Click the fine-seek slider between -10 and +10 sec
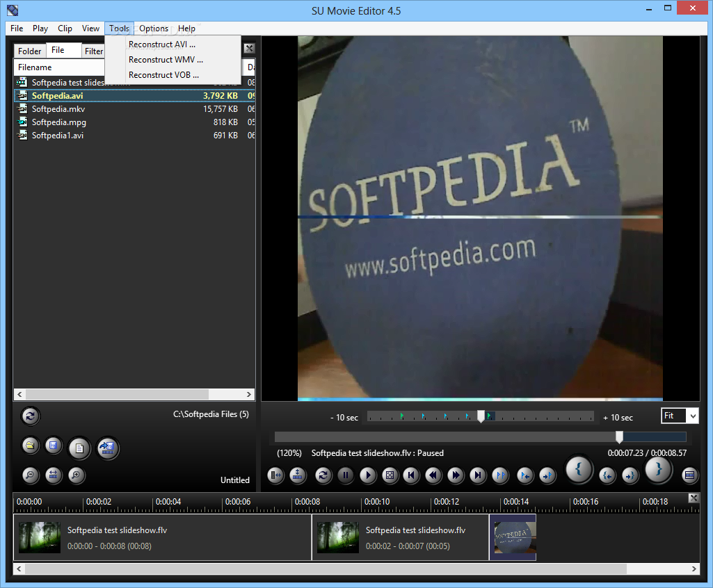 (481, 416)
